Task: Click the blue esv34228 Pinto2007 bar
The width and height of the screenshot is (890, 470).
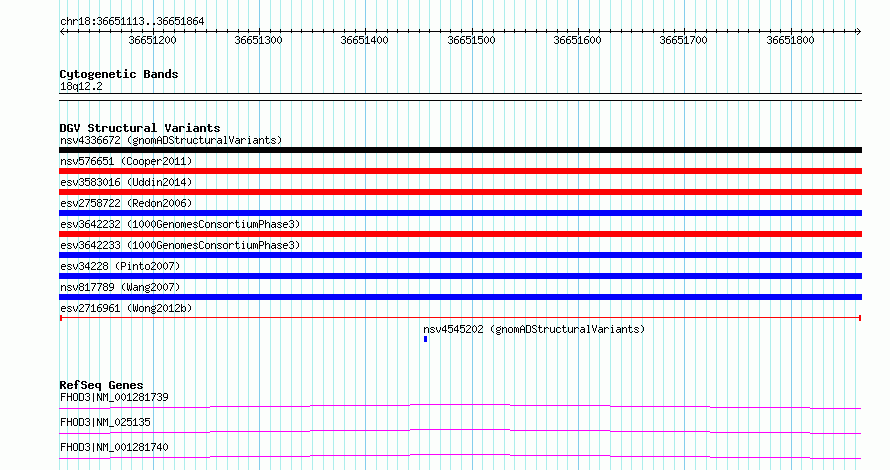Action: [x=460, y=276]
